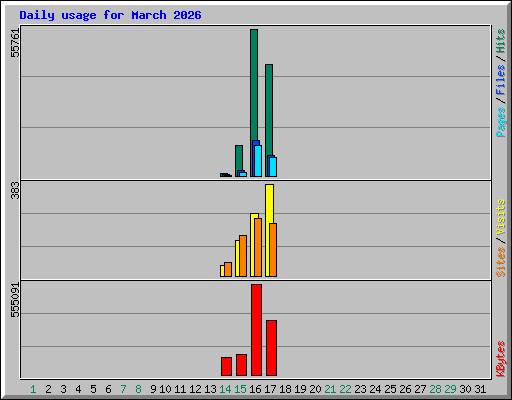Click the 555091 KBytes axis value
512x400 pixels.
15,300
